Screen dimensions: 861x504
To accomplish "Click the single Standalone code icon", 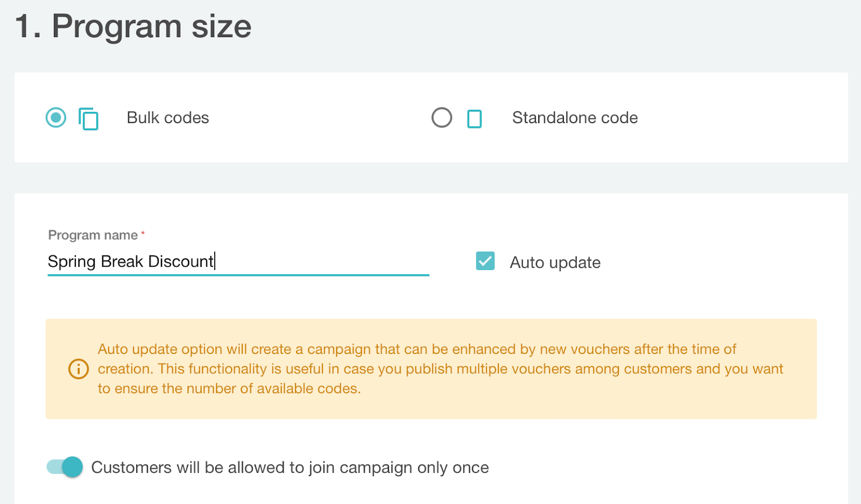I will coord(475,119).
